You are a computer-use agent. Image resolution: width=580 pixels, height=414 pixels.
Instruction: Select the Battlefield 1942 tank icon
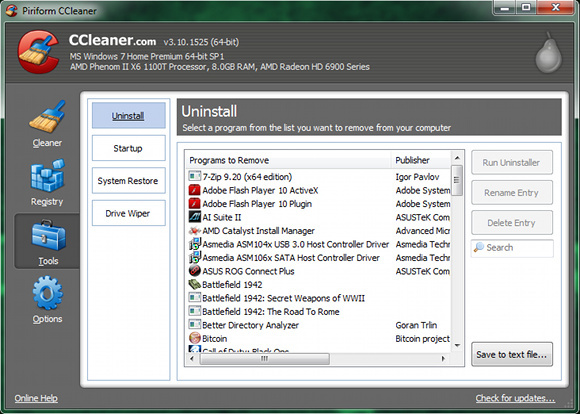point(195,284)
